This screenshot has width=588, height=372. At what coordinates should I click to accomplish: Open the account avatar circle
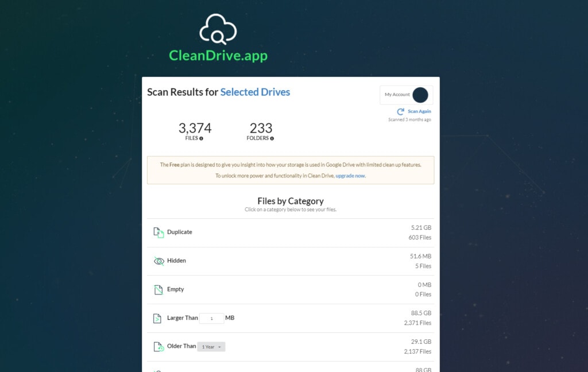tap(420, 95)
